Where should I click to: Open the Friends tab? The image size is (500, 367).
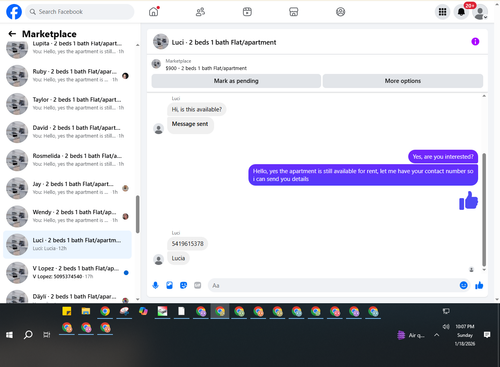200,12
